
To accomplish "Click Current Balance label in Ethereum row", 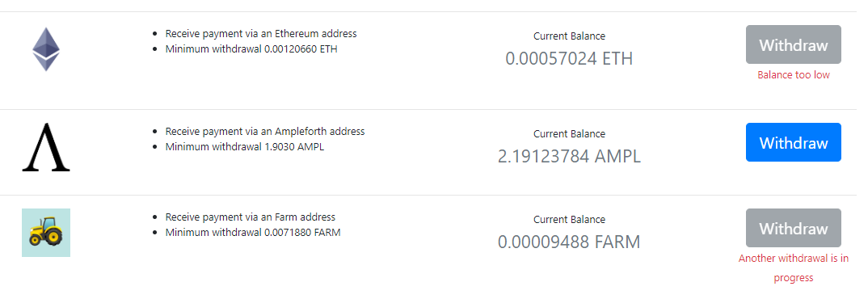I will 569,36.
